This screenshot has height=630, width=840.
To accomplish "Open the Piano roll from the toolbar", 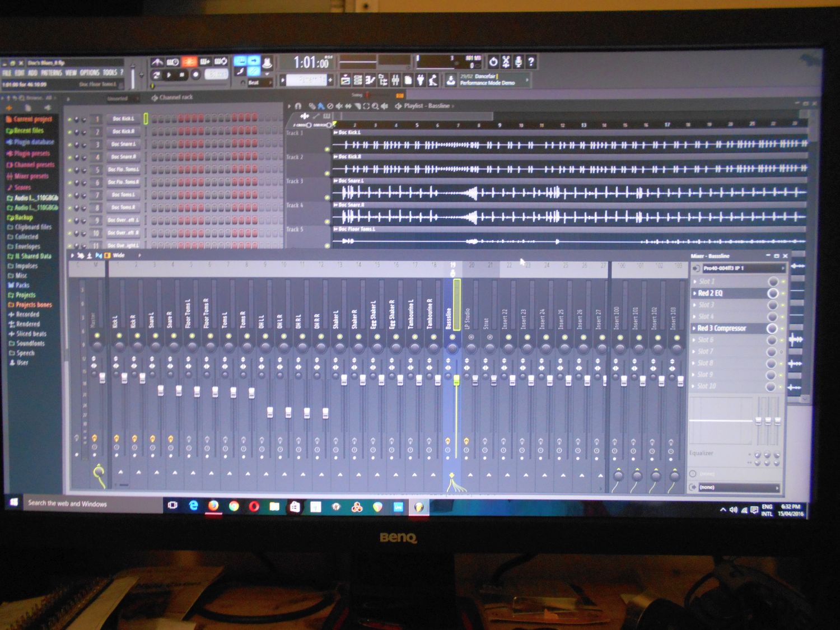I will pyautogui.click(x=370, y=80).
